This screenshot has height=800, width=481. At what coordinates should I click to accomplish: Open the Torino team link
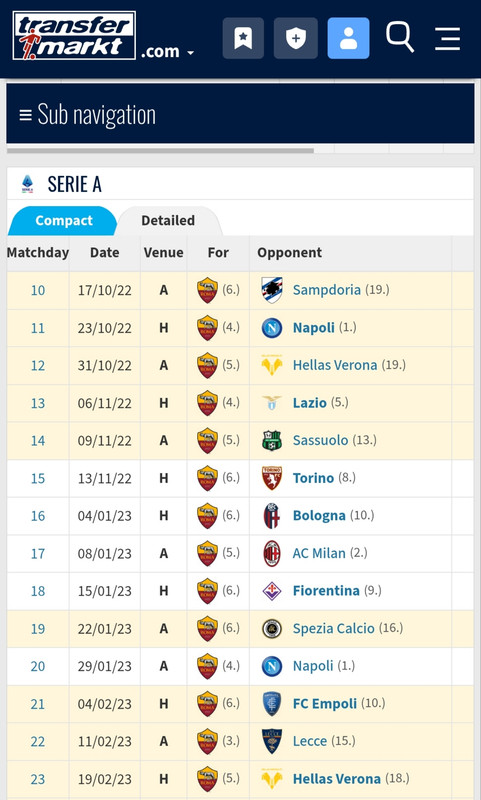313,478
